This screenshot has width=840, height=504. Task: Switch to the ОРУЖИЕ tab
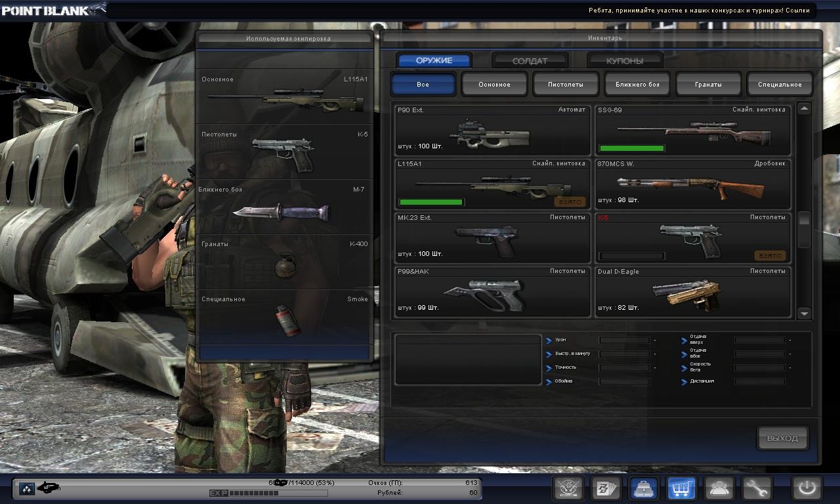pos(434,60)
